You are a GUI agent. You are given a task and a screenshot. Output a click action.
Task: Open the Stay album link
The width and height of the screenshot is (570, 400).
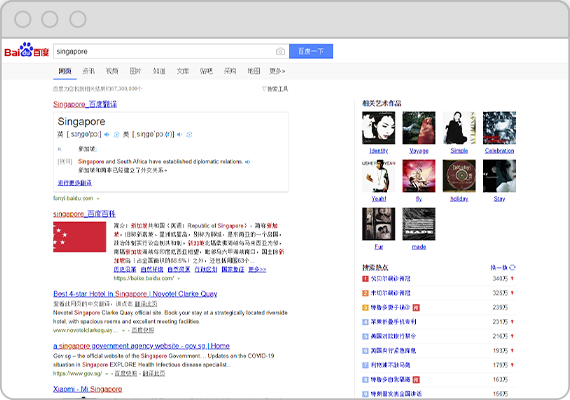[x=499, y=199]
